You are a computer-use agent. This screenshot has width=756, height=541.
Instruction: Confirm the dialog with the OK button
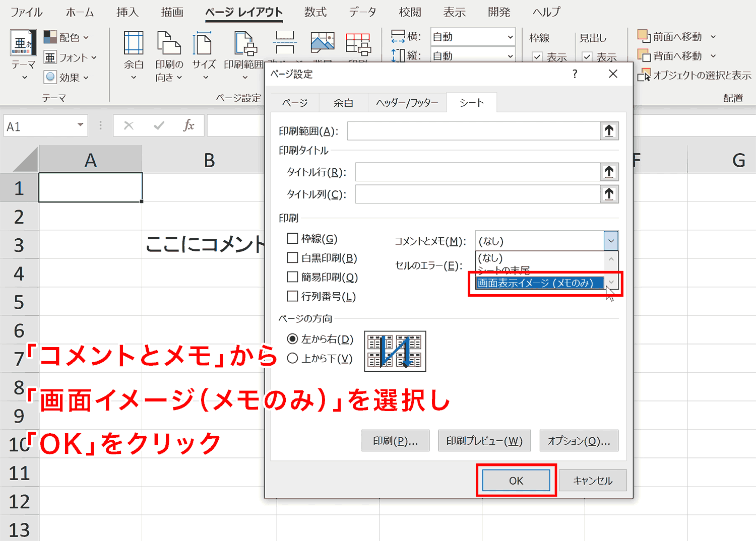[x=516, y=481]
